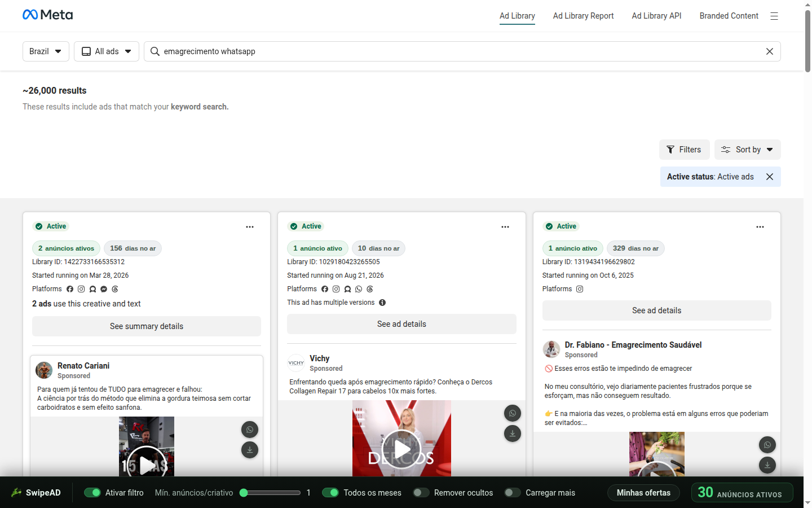Expand the Sort by dropdown

pos(748,150)
